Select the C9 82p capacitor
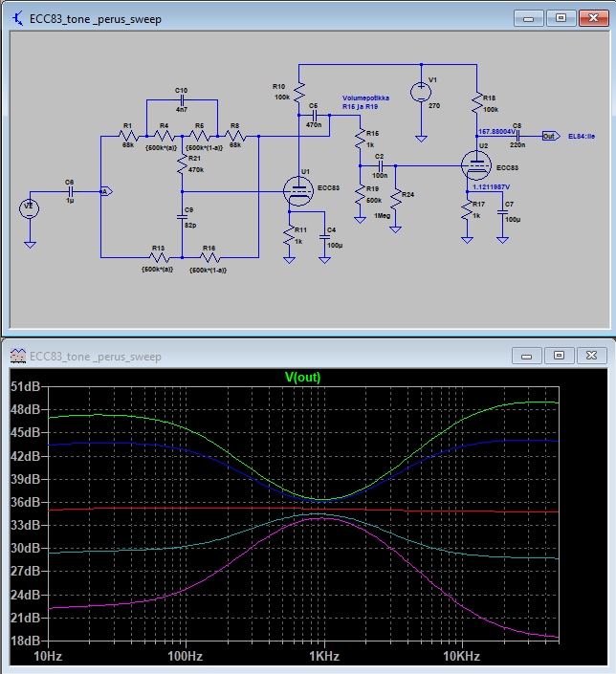The image size is (616, 674). click(x=182, y=217)
